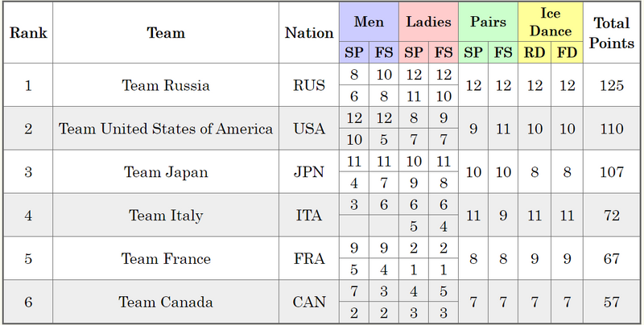644x325 pixels.
Task: Select the FD subheader under Ice Dance
Action: (568, 52)
